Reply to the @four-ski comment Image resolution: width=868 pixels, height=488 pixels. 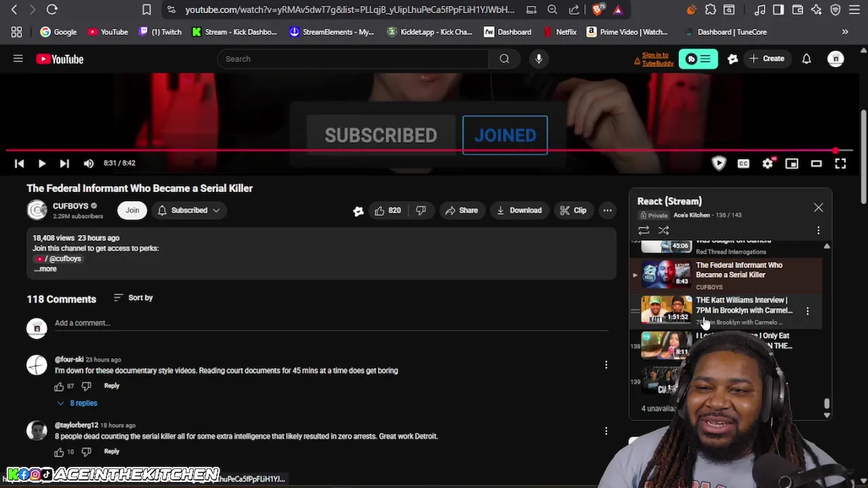coord(111,386)
